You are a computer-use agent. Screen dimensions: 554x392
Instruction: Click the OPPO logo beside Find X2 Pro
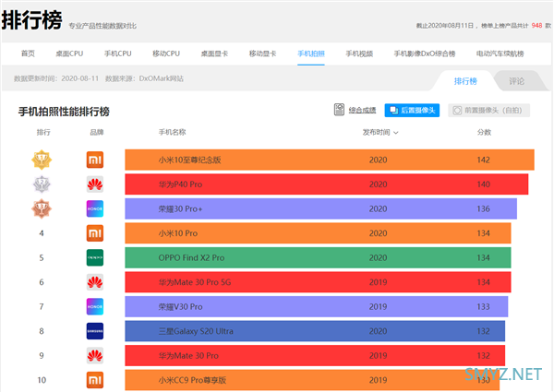(95, 257)
